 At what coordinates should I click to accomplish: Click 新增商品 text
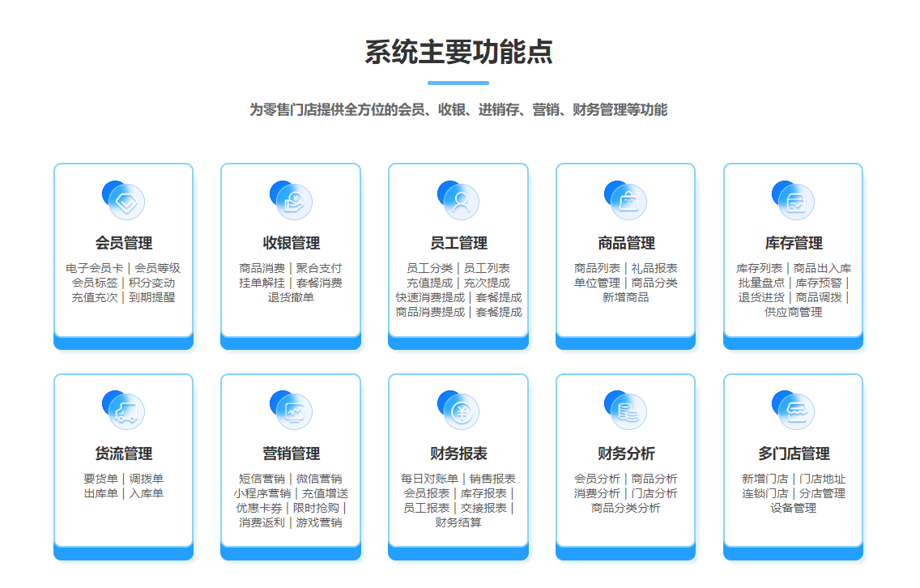tap(625, 297)
